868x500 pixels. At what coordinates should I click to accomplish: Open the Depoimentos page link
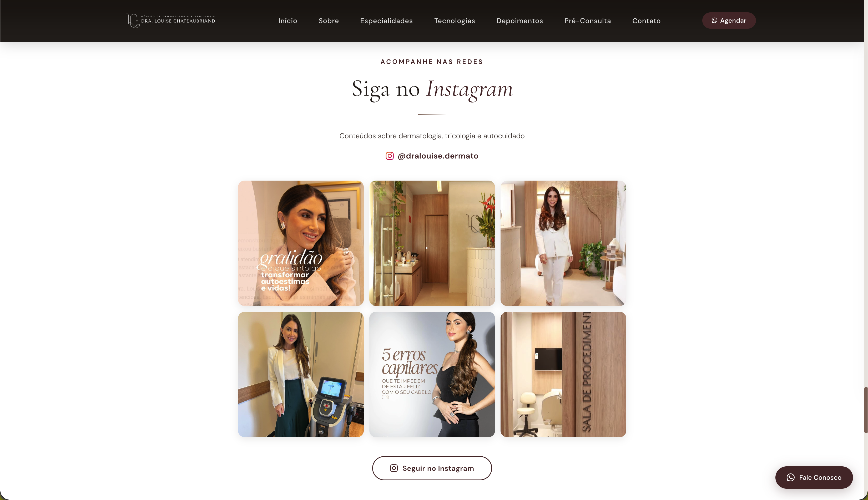click(520, 21)
